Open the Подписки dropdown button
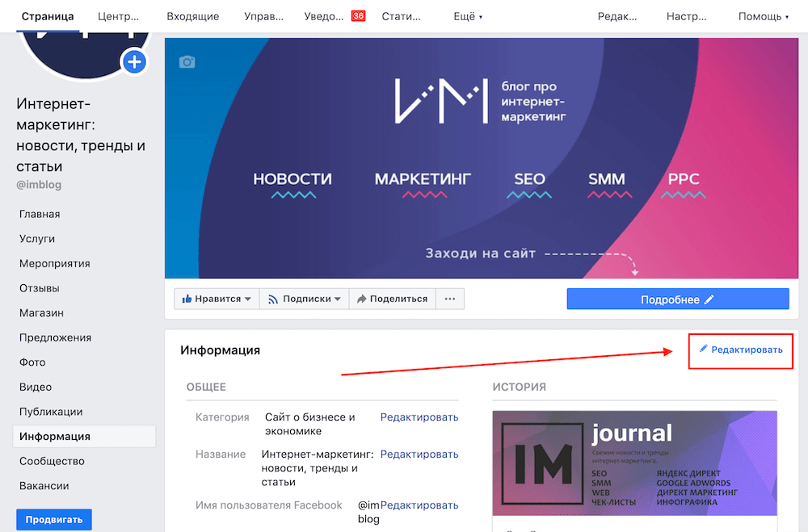This screenshot has width=808, height=532. [305, 299]
